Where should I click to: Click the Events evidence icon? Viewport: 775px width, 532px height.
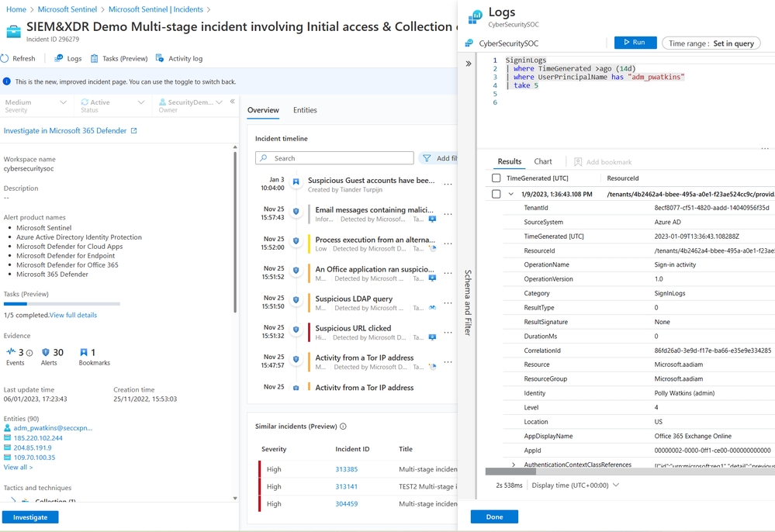(11, 352)
